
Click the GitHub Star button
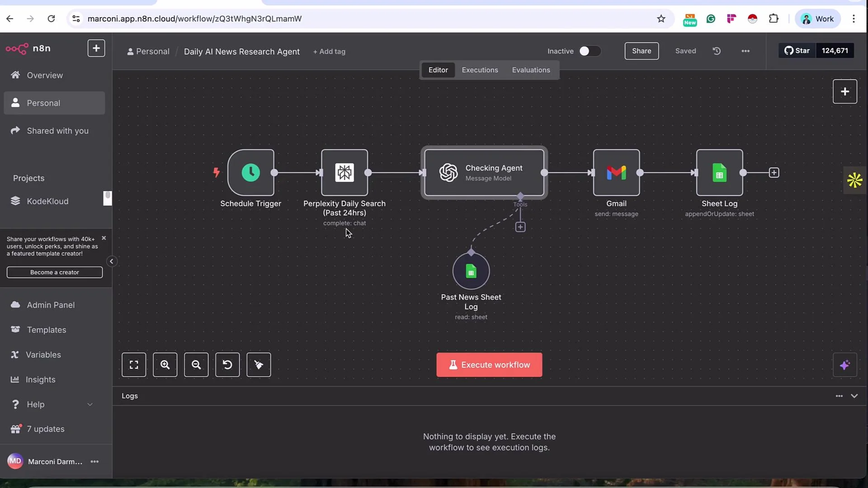click(797, 51)
